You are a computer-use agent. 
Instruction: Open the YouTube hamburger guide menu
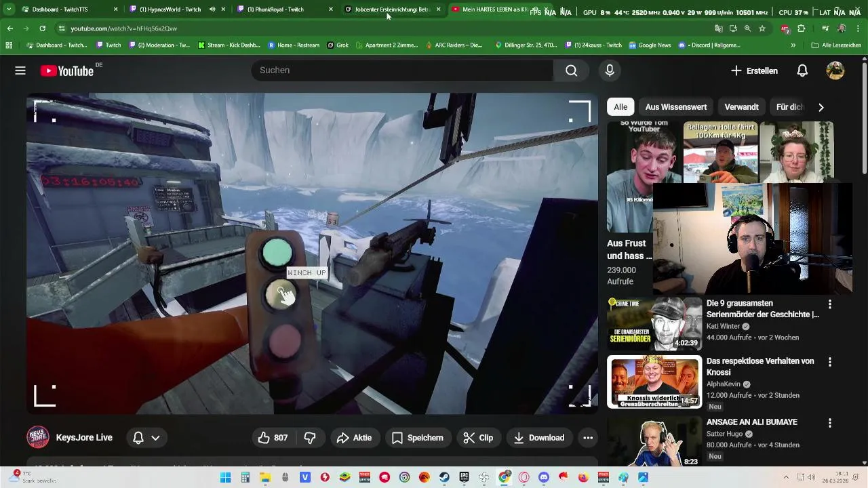(x=20, y=70)
